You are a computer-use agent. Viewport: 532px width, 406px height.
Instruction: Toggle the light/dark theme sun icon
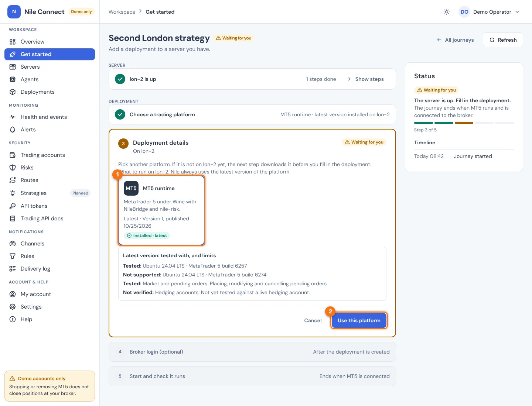(x=447, y=12)
